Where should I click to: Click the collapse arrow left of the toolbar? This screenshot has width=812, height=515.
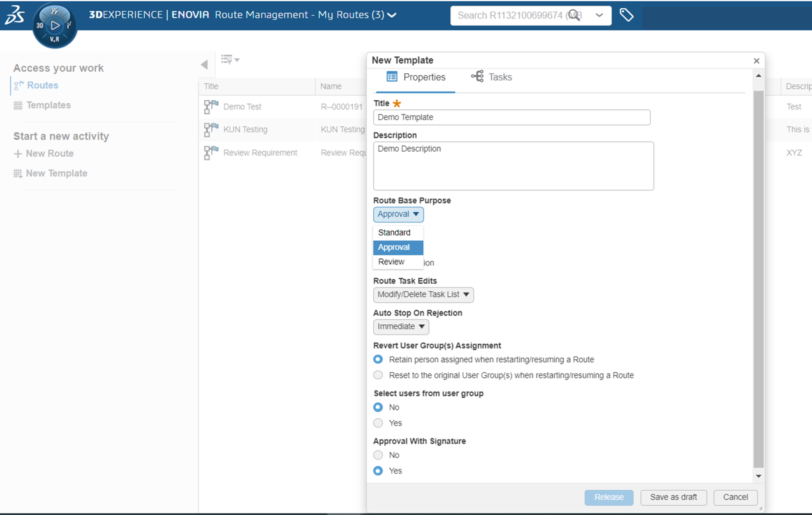click(205, 64)
